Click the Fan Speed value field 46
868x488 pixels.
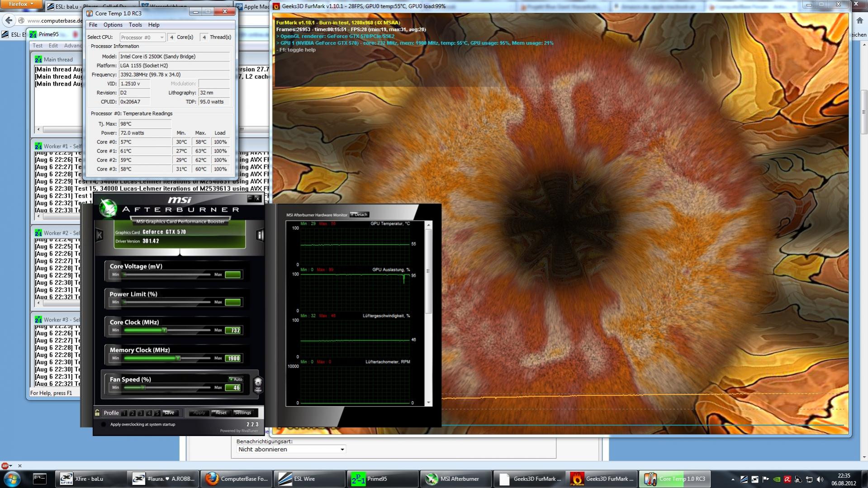coord(233,388)
